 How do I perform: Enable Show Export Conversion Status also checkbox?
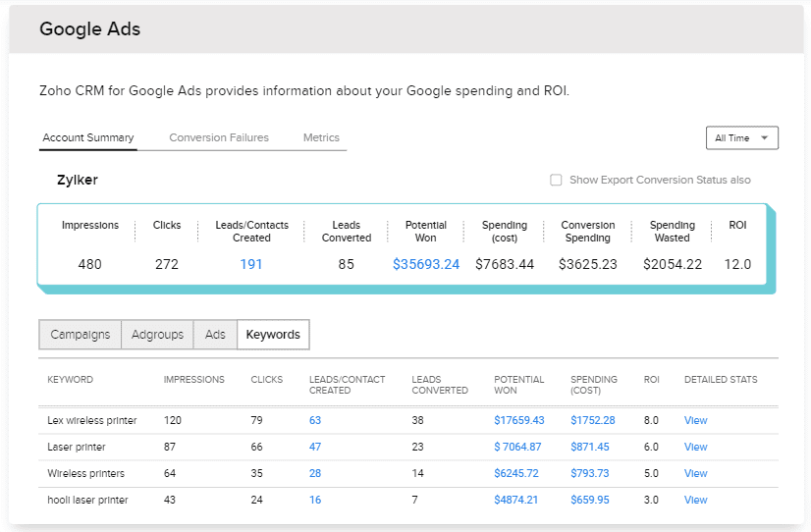pos(556,180)
